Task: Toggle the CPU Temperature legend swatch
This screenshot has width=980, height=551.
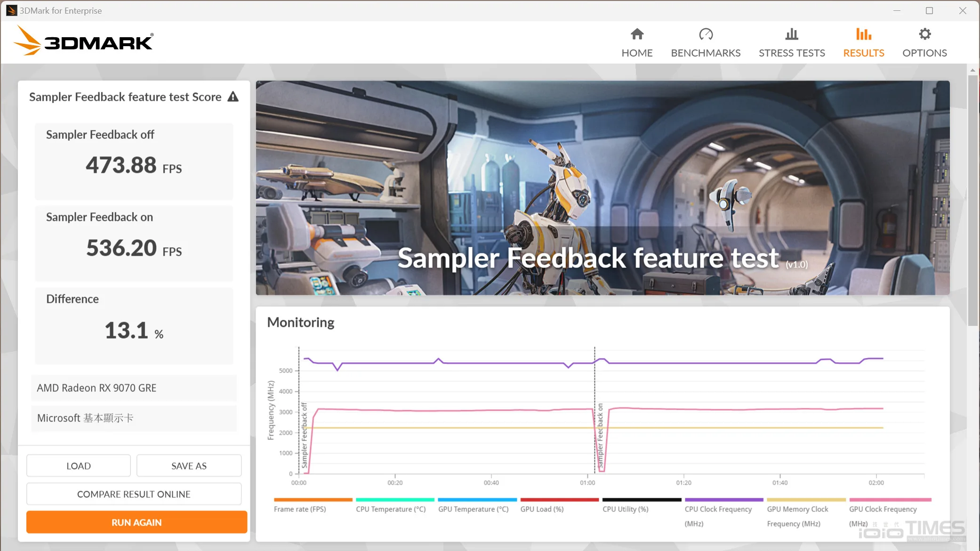Action: pos(395,500)
